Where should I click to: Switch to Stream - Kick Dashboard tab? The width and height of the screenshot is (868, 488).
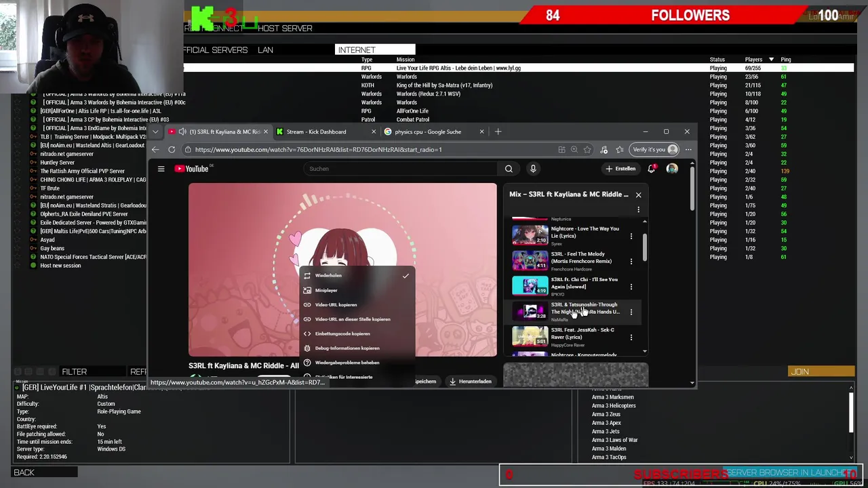click(325, 131)
